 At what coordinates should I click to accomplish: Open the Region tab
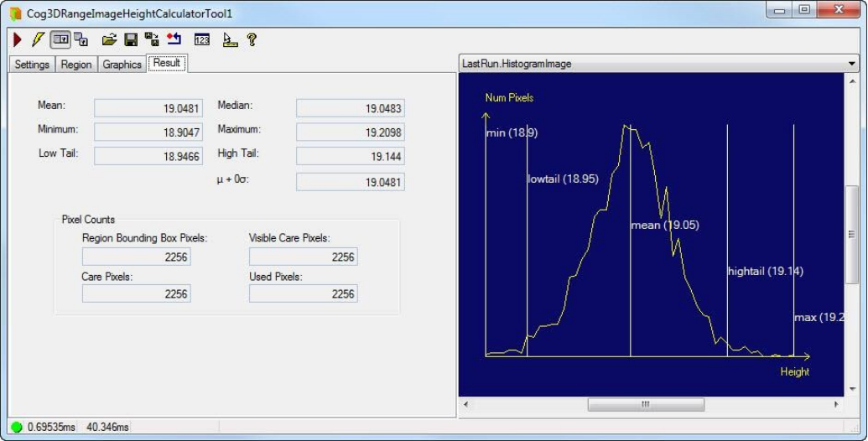click(x=75, y=65)
